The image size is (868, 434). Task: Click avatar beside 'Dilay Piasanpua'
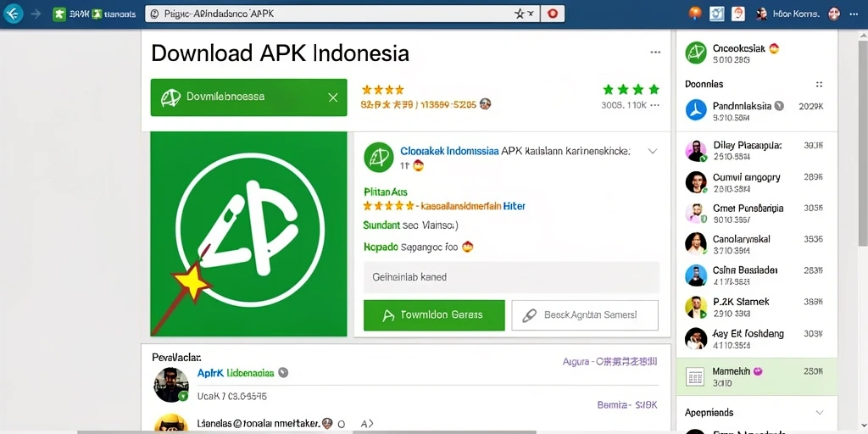tap(696, 151)
